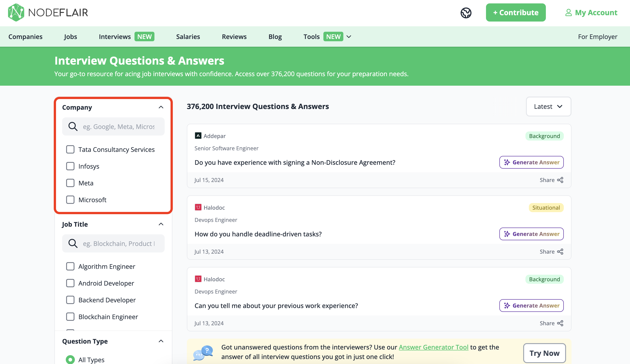Click the Addepar company logo icon
The image size is (630, 364).
click(198, 136)
